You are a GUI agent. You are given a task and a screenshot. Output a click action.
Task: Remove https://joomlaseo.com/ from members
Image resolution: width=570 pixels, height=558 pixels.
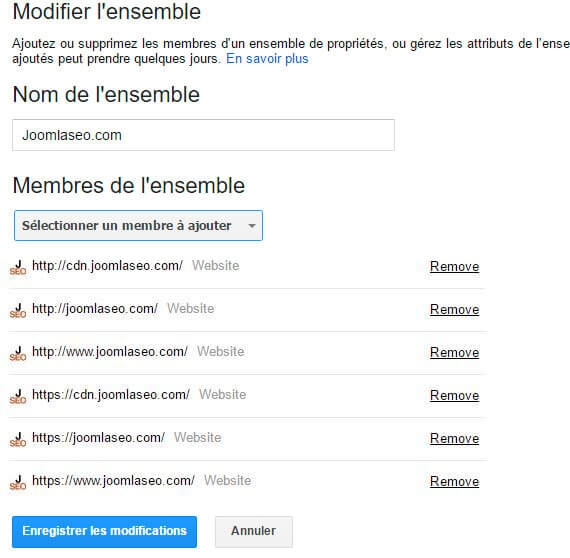454,438
